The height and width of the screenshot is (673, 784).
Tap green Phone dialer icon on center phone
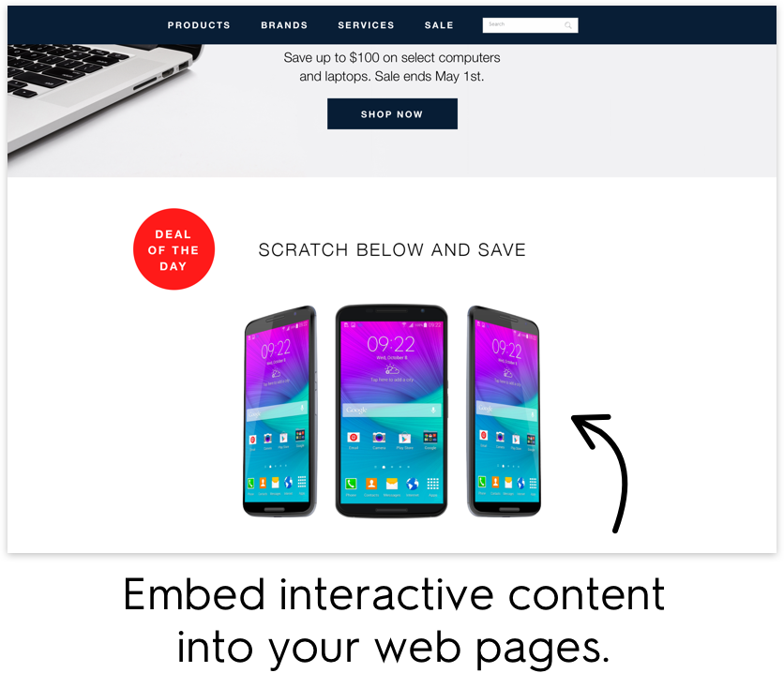(x=351, y=484)
